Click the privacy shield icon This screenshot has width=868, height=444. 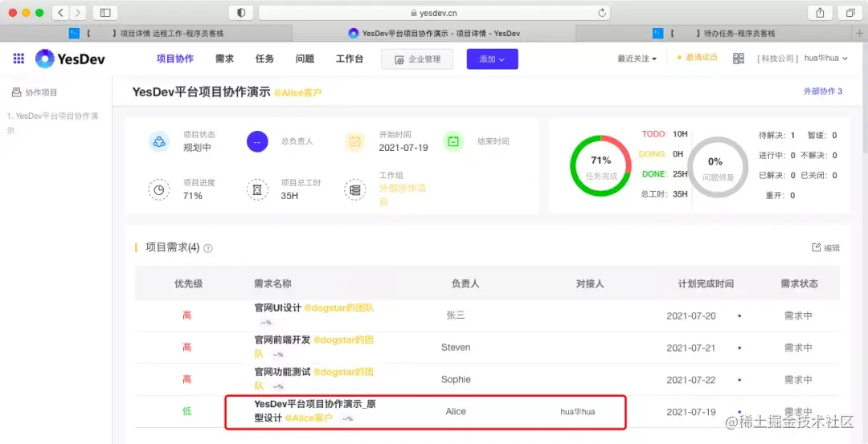click(x=241, y=12)
